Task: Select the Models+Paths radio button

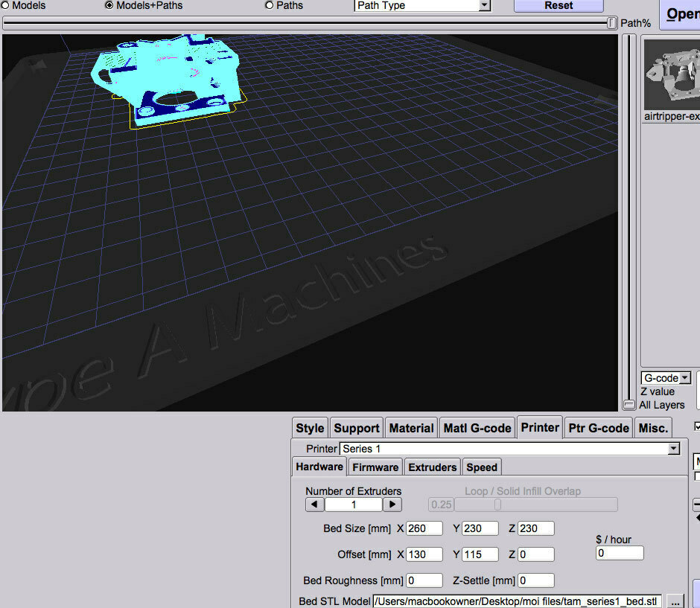Action: click(108, 6)
